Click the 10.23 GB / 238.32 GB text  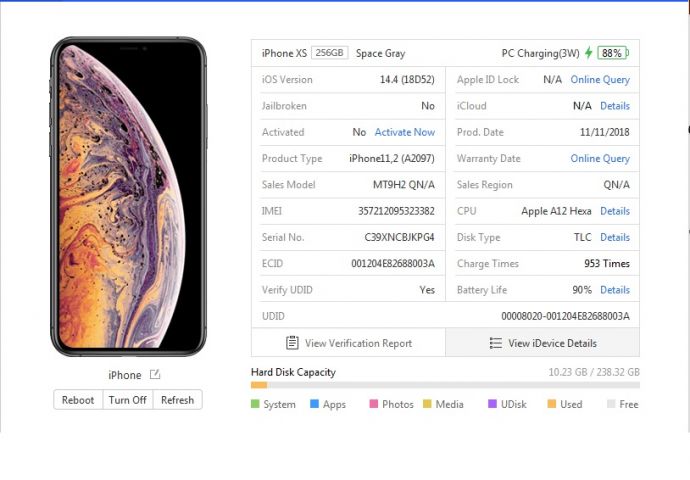[594, 372]
